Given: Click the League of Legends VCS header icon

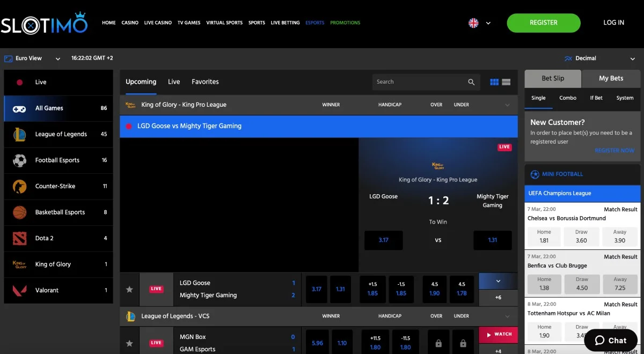Looking at the screenshot, I should coord(130,316).
